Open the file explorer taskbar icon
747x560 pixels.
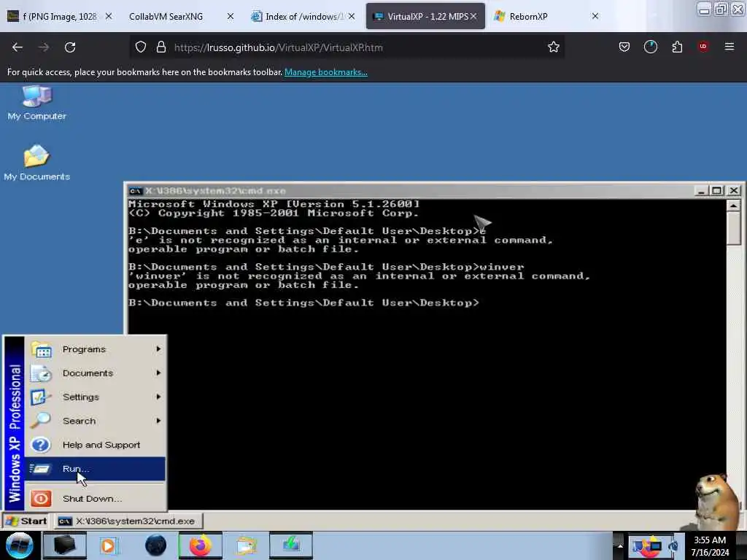click(x=247, y=545)
